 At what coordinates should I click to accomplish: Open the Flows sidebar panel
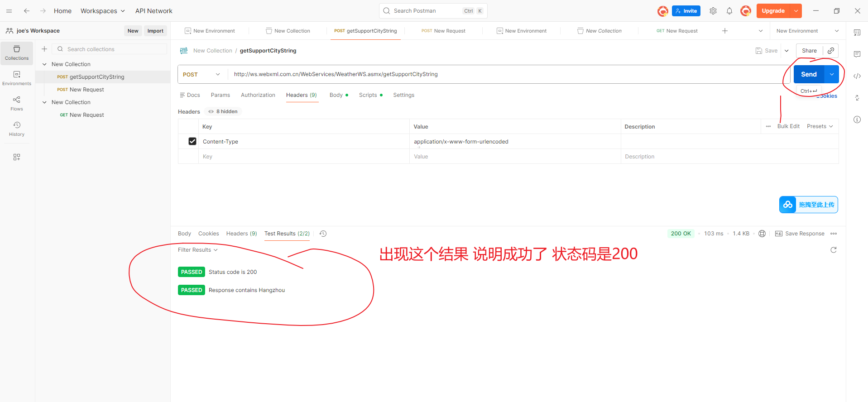pos(17,104)
